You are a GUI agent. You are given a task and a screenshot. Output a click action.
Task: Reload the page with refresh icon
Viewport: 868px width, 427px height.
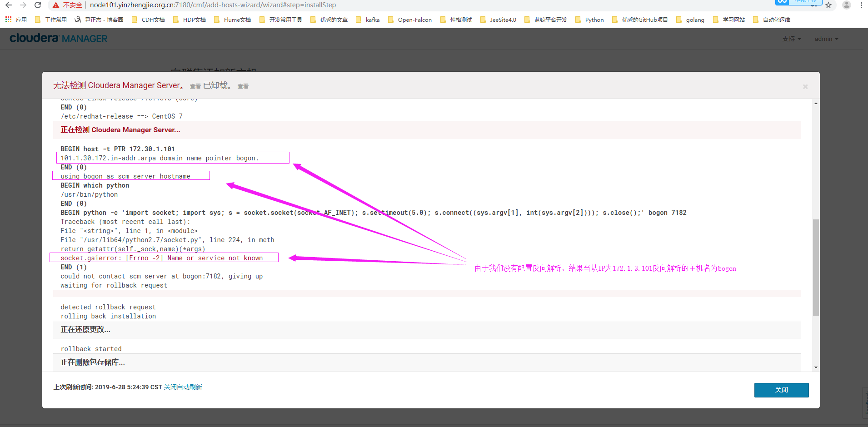[38, 5]
